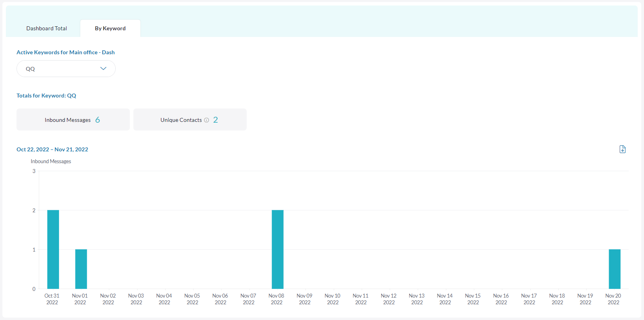Open the QQ active keywords dropdown
Screen dimensions: 644x320
tap(66, 69)
